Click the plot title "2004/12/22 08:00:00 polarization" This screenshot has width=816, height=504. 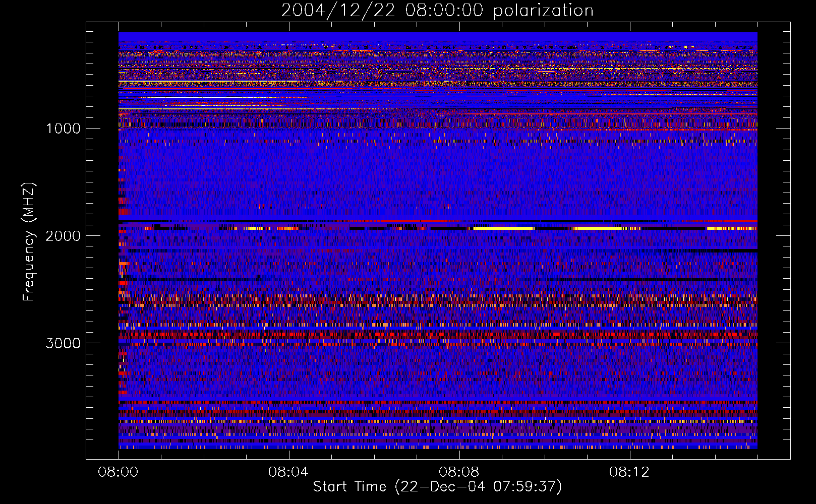tap(437, 11)
